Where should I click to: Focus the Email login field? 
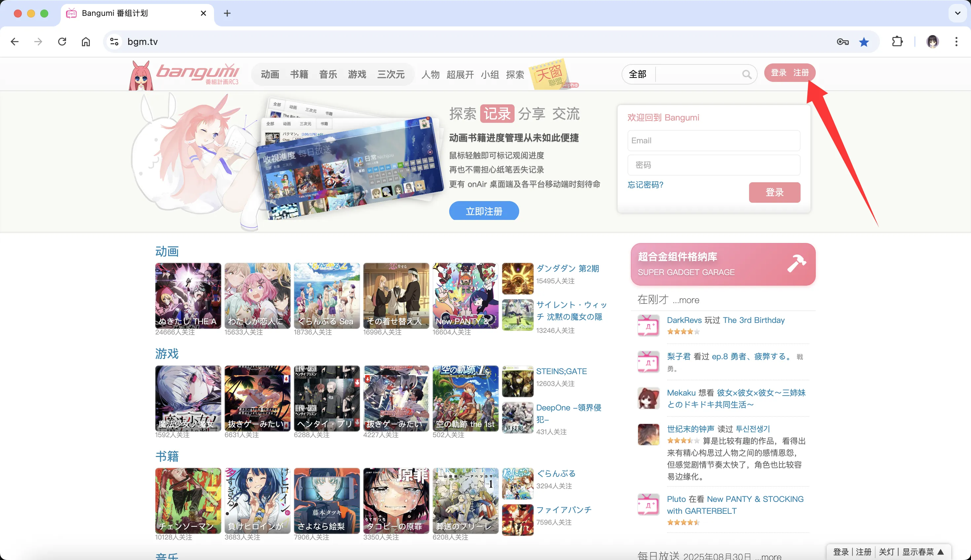tap(714, 140)
